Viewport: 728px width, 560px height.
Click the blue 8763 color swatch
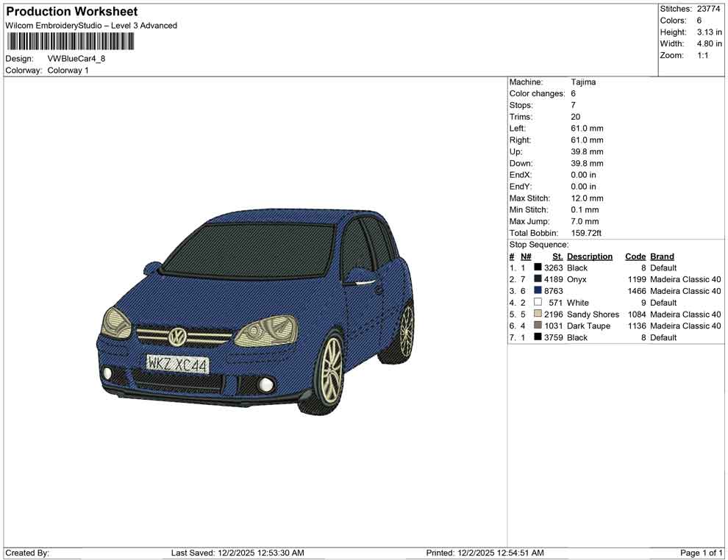click(x=538, y=290)
